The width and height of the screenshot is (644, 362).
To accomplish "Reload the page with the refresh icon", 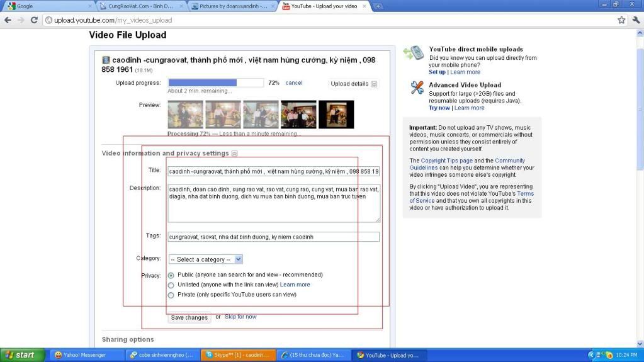I will click(34, 20).
